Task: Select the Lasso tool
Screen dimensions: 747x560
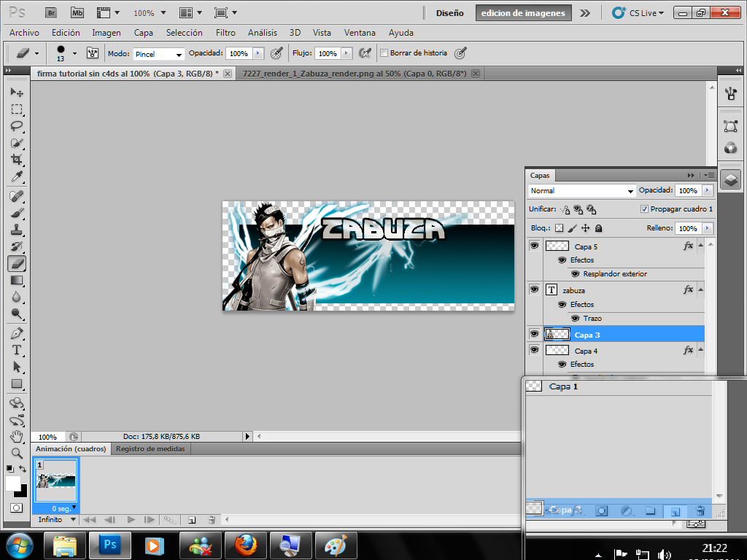Action: (x=17, y=126)
